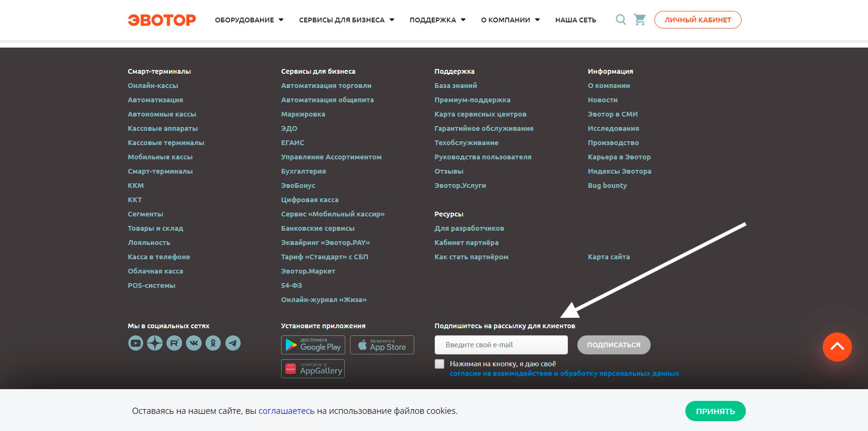Focus the e-mail subscription input field
This screenshot has height=431, width=868.
[501, 345]
